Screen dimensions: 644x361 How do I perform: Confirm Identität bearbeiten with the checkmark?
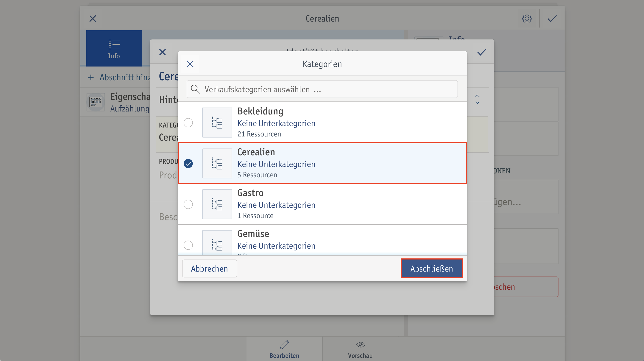pos(482,52)
